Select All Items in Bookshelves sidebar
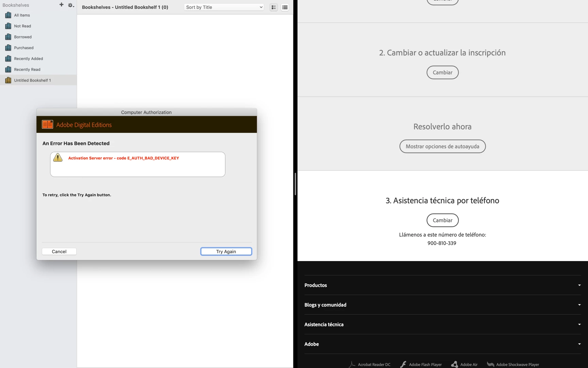Screen dimensions: 588x368 click(38, 15)
